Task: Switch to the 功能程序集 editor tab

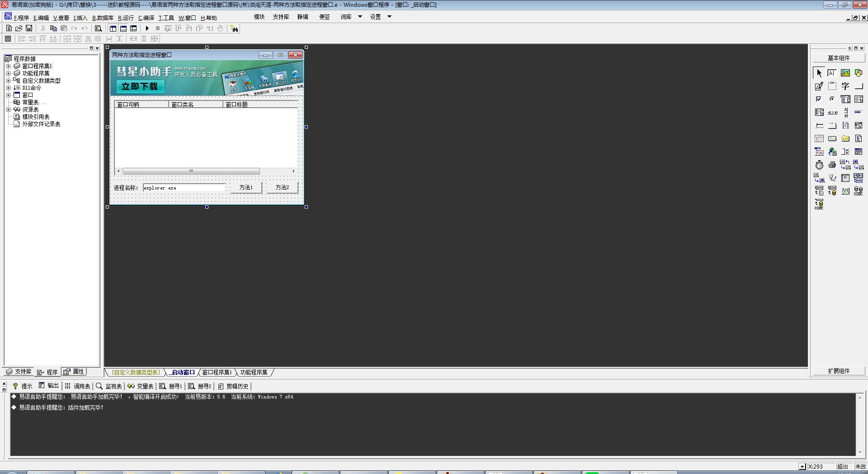Action: (254, 372)
